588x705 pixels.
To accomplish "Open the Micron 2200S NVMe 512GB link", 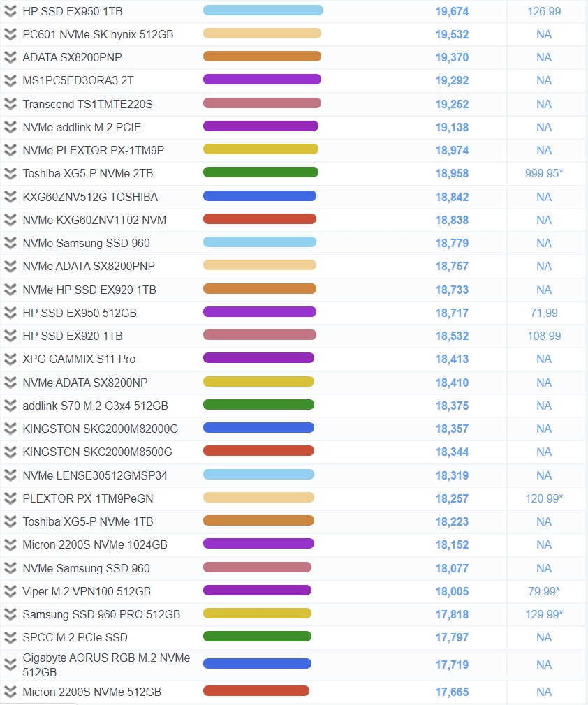I will click(x=91, y=692).
